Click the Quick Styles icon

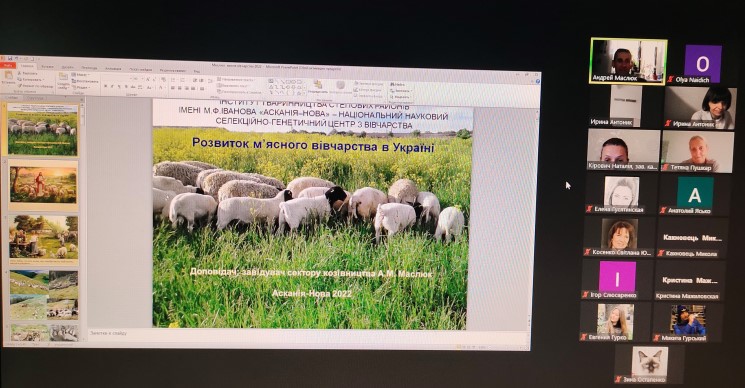point(341,85)
